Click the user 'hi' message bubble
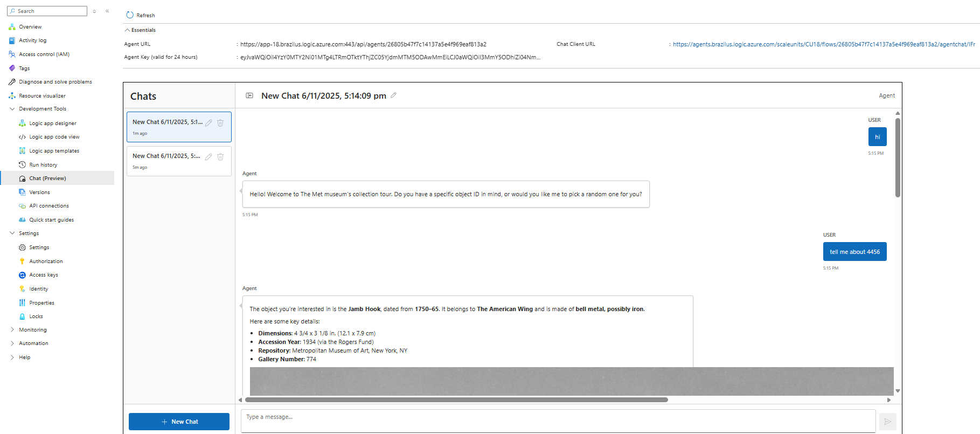The width and height of the screenshot is (980, 434). pyautogui.click(x=877, y=137)
